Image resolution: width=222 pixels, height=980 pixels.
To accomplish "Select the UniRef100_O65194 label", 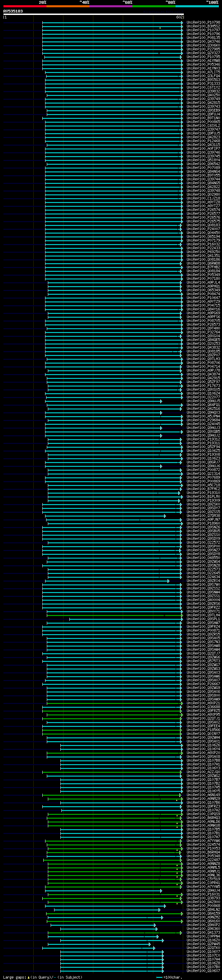I will tap(203, 237).
